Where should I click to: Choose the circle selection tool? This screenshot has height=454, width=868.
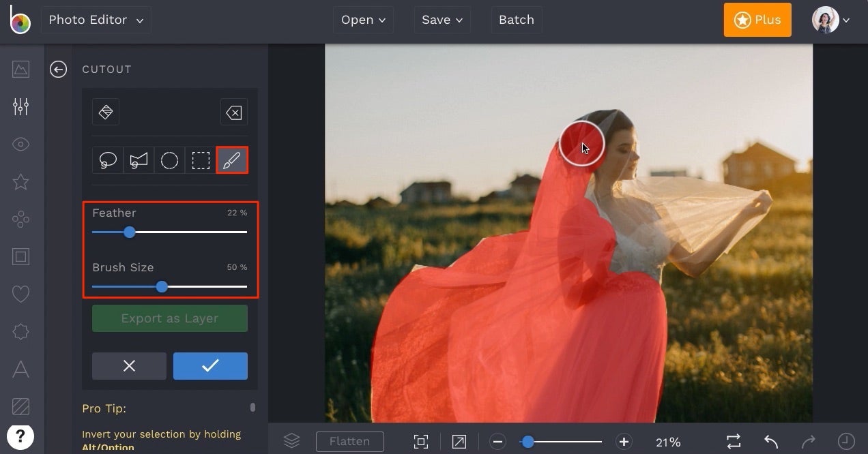(x=169, y=160)
